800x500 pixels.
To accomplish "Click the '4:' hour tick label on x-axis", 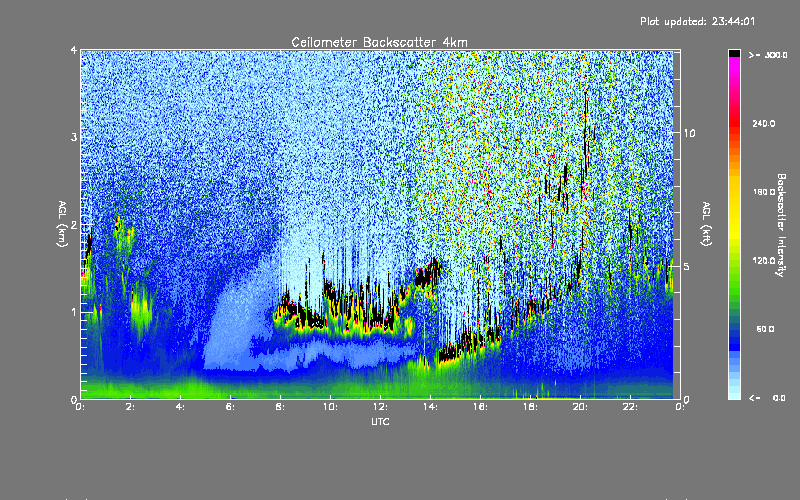I will pos(180,407).
